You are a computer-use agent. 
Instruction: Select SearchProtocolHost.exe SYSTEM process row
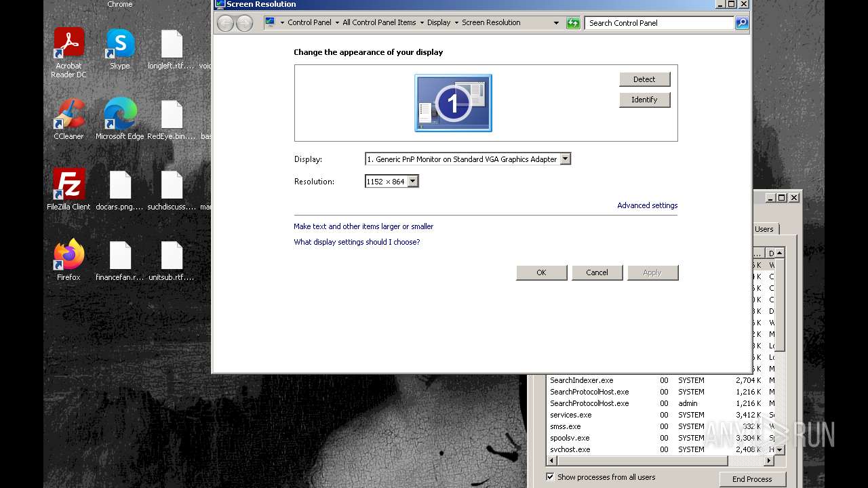(x=660, y=392)
